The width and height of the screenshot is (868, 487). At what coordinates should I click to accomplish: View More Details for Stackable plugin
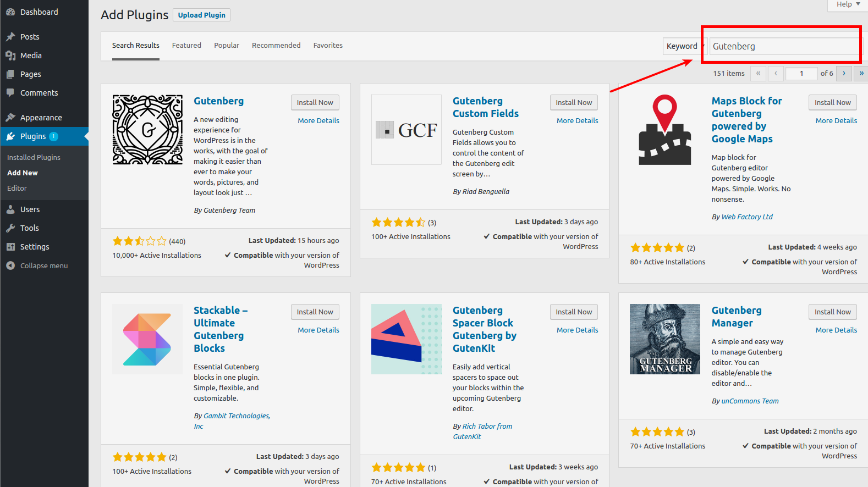coord(318,330)
